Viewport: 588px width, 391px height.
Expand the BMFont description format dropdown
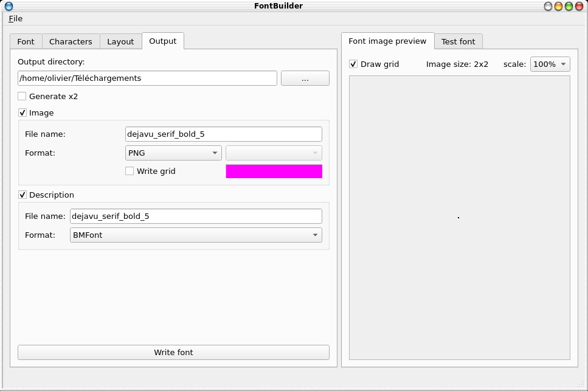pos(196,235)
